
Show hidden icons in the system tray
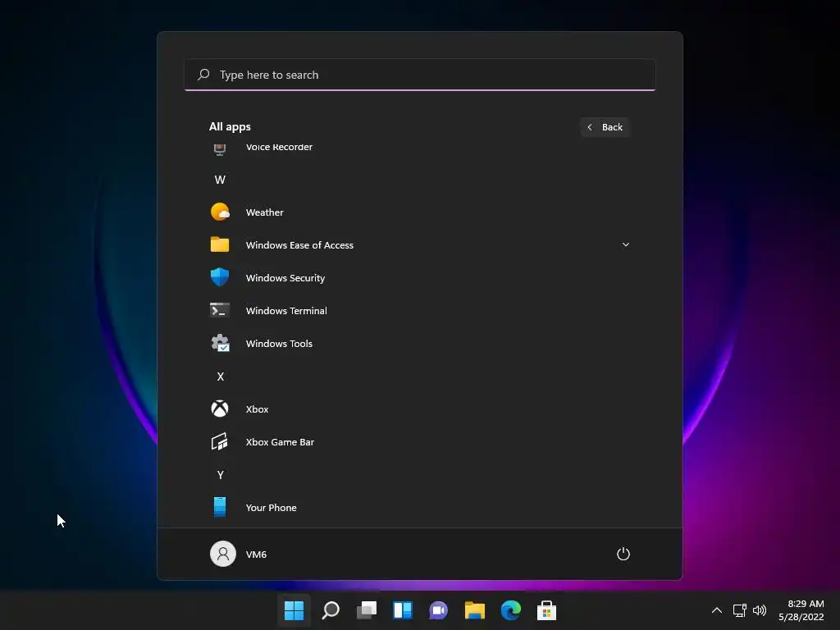coord(717,610)
